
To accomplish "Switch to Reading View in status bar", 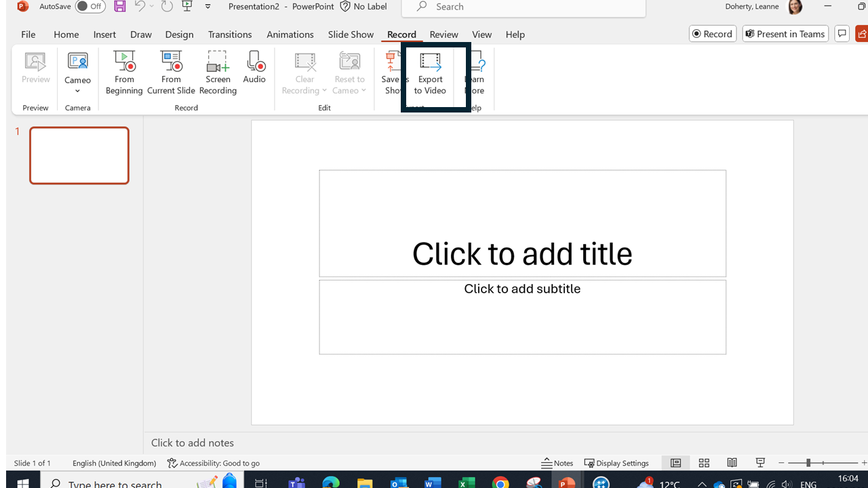I will pos(732,463).
